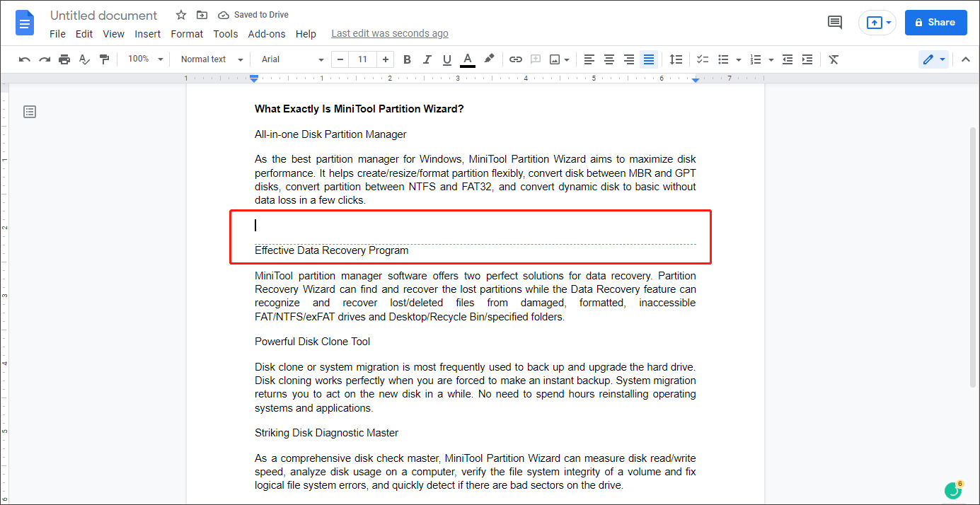Screen dimensions: 980x505
Task: Open the editing mode pencil dropdown
Action: pyautogui.click(x=934, y=59)
